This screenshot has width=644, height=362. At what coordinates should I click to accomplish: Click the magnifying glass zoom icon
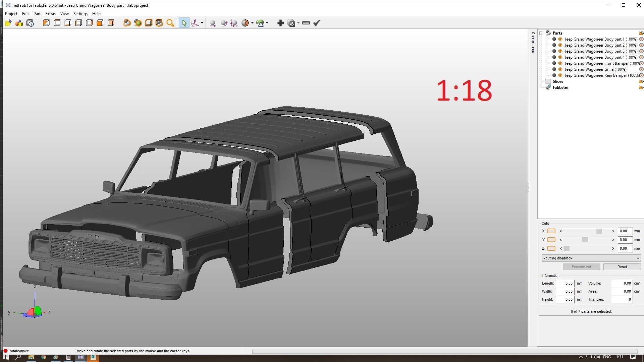(170, 23)
